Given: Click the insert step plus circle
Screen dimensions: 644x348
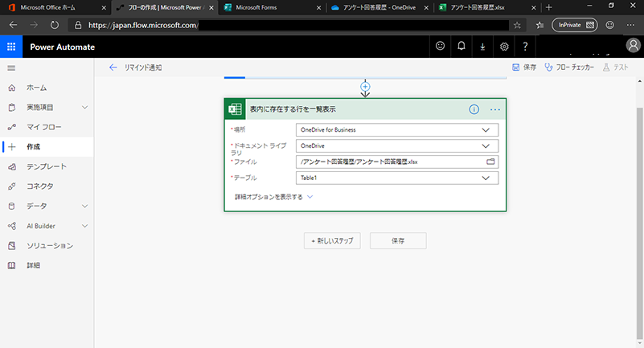Looking at the screenshot, I should coord(365,87).
